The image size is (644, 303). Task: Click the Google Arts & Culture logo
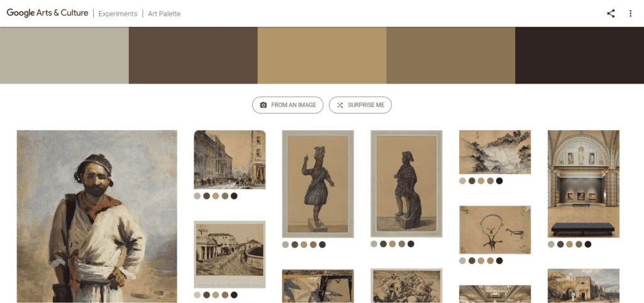47,13
